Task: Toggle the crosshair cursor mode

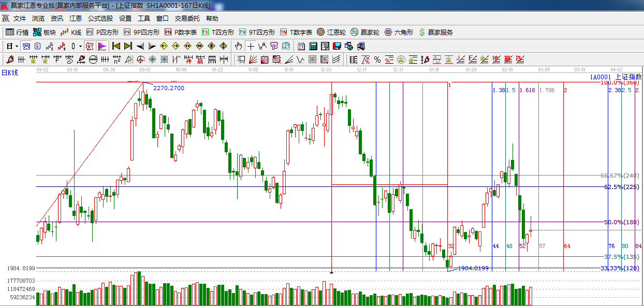Action: pos(251,46)
